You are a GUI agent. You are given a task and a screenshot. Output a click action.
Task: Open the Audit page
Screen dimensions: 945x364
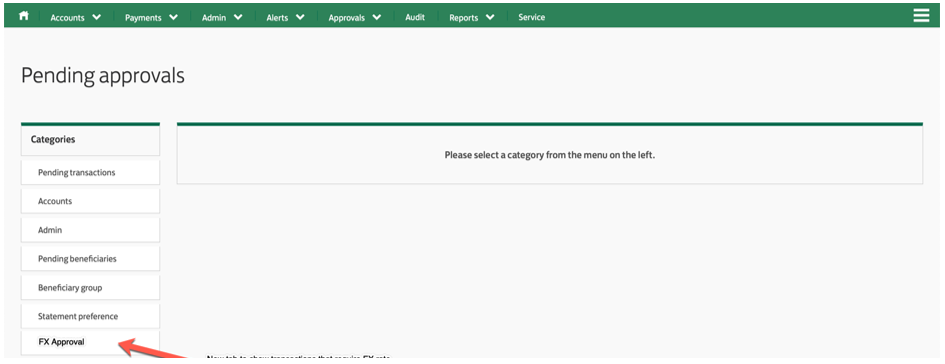coord(415,17)
